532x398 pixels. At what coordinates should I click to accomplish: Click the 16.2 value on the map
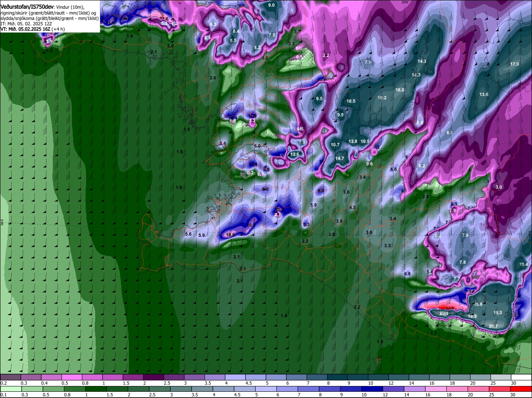coord(382,98)
